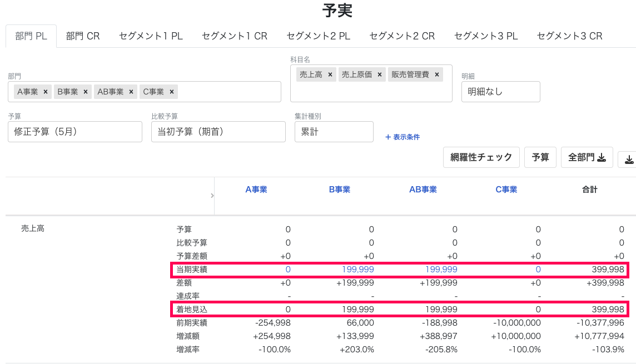Open the A事業 column header link

coord(256,190)
